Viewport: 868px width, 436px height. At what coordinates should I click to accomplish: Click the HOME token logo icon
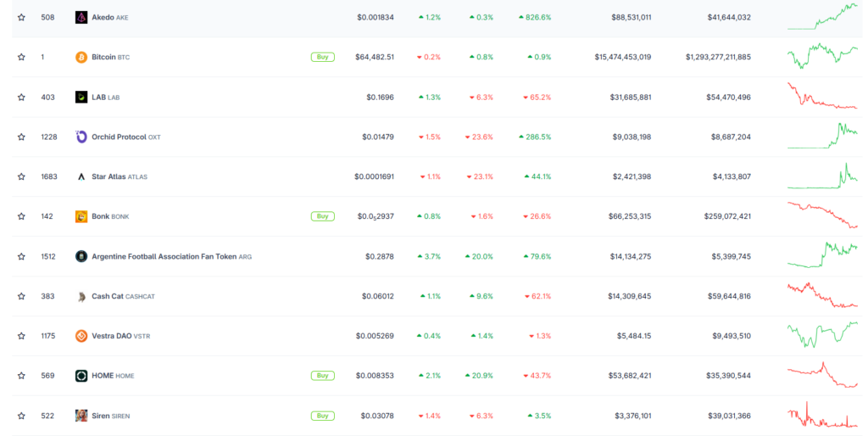click(x=81, y=376)
